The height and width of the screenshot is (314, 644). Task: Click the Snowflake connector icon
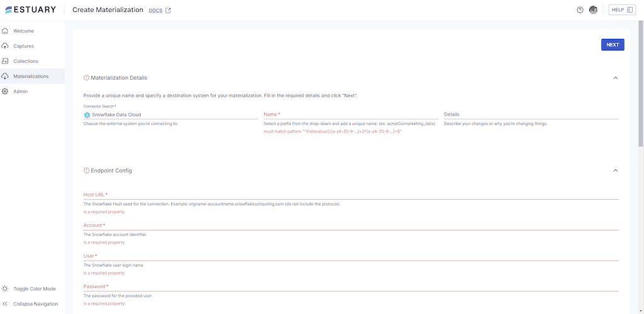point(87,115)
